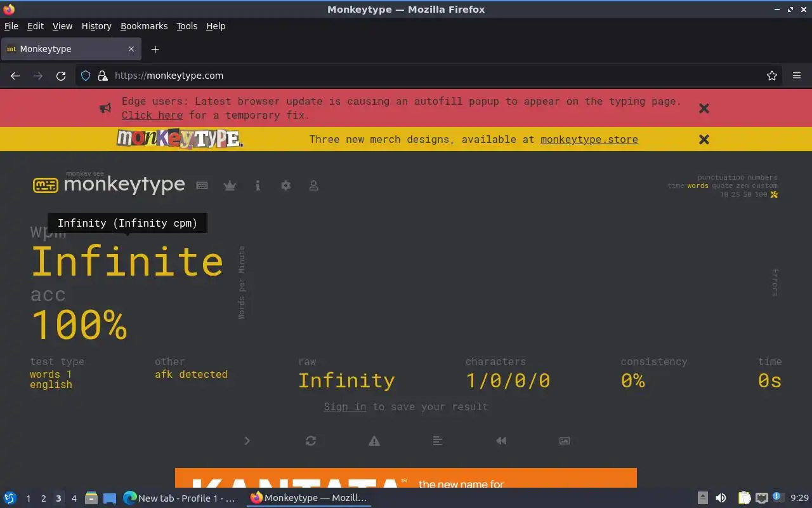Close the Monkeytype browser tab
This screenshot has width=812, height=508.
(131, 49)
